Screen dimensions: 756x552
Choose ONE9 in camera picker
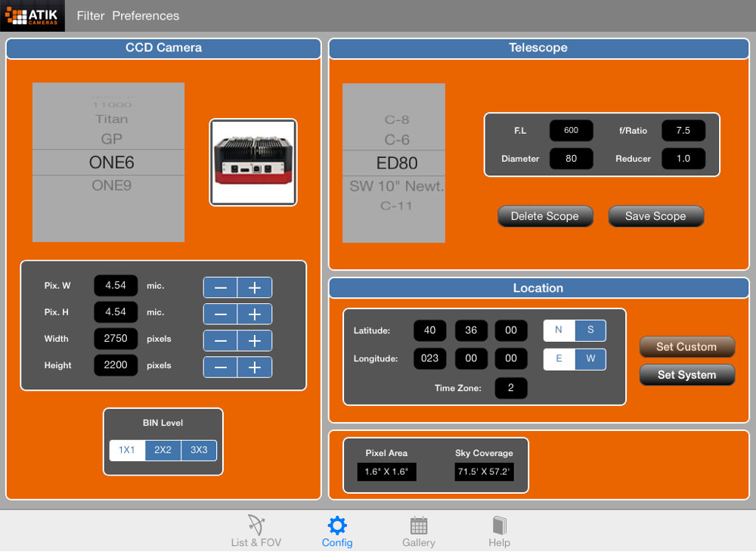[x=111, y=185]
